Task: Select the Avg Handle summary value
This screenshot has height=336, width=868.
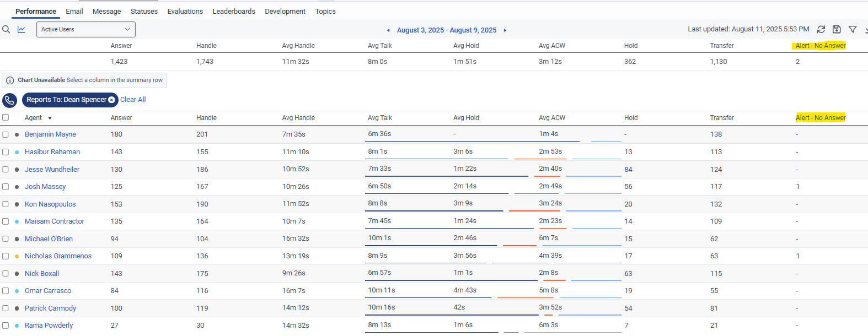Action: point(296,62)
